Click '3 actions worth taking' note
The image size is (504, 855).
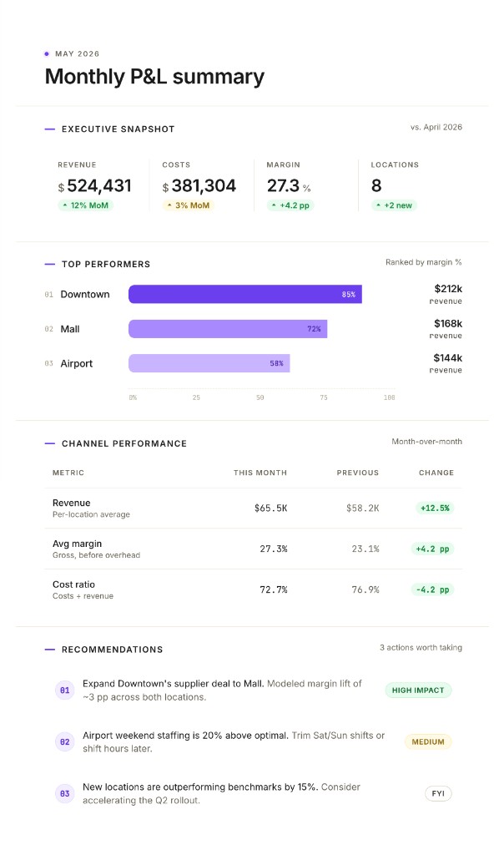point(421,648)
